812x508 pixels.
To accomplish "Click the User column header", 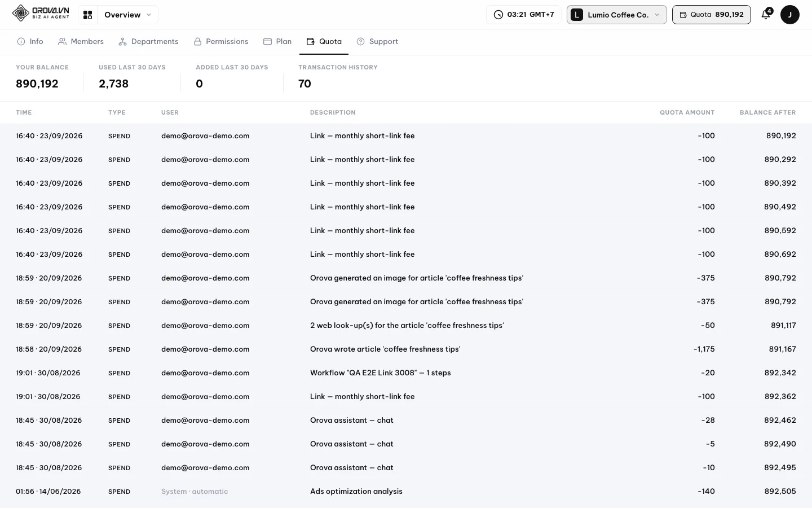I will coord(170,112).
